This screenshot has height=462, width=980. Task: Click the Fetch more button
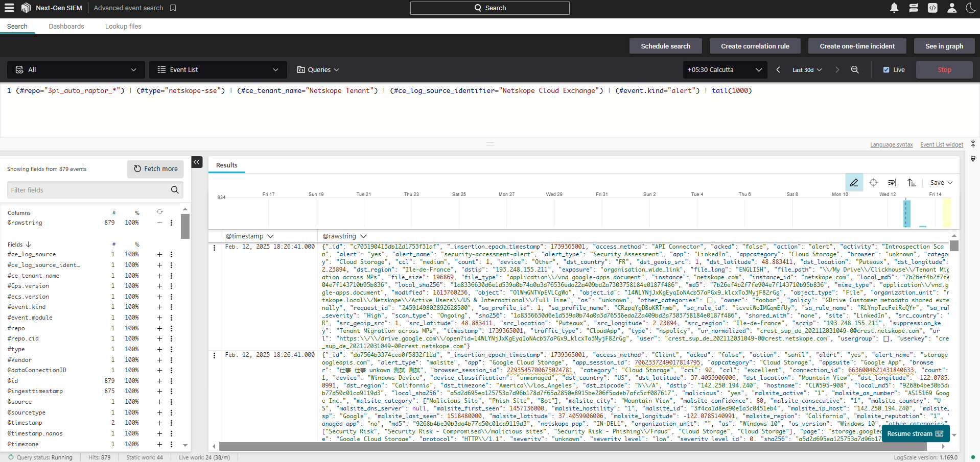tap(155, 169)
